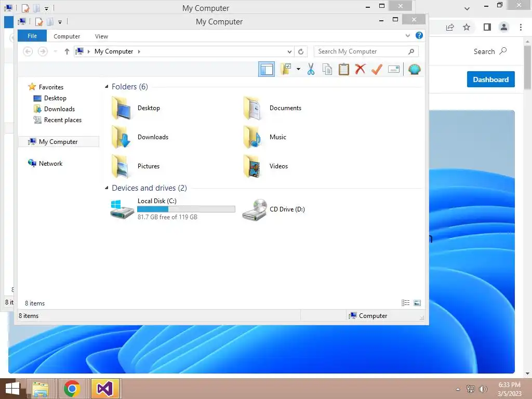Select Favorites in the navigation pane
The height and width of the screenshot is (399, 532).
(51, 87)
